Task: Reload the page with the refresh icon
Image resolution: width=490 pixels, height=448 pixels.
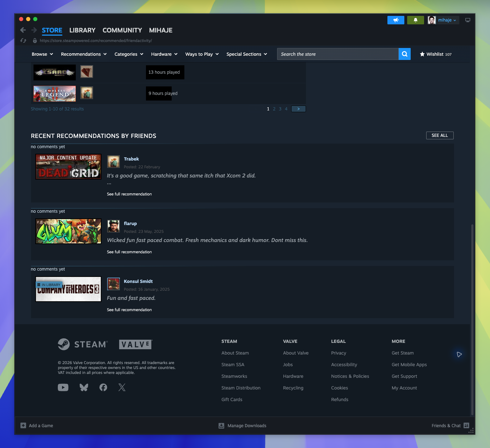Action: tap(23, 41)
